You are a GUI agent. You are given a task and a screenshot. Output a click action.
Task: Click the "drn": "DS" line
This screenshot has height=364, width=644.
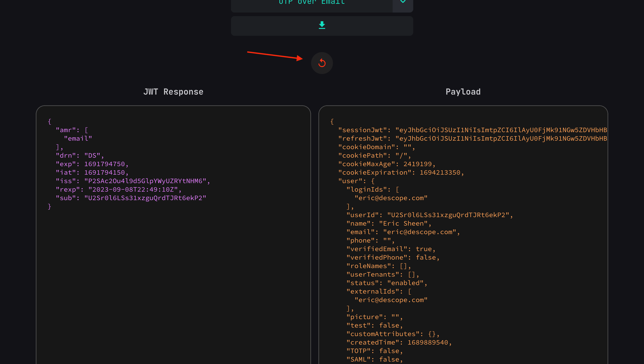tap(80, 155)
